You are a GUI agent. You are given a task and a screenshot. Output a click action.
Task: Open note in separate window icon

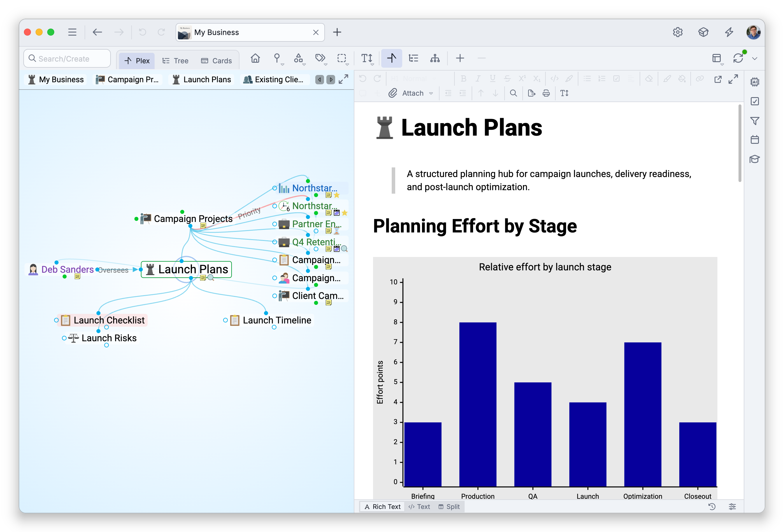click(x=717, y=79)
